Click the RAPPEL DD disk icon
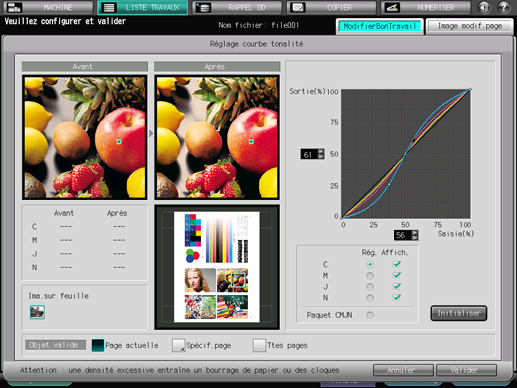The height and width of the screenshot is (388, 517). [x=203, y=7]
